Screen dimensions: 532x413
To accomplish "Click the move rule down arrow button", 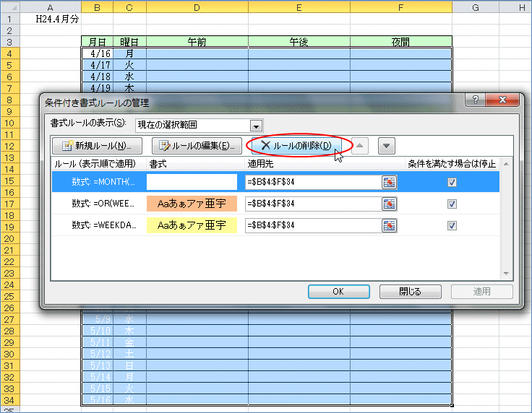I will point(387,146).
